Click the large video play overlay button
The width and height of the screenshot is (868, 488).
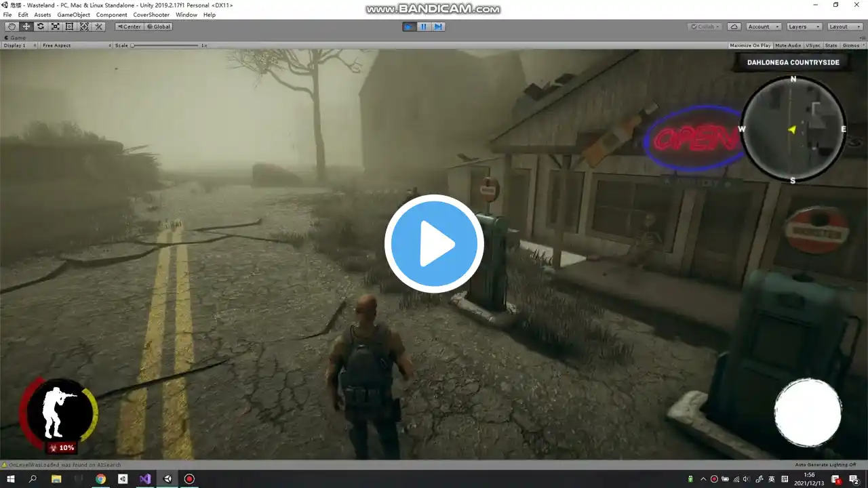(434, 244)
